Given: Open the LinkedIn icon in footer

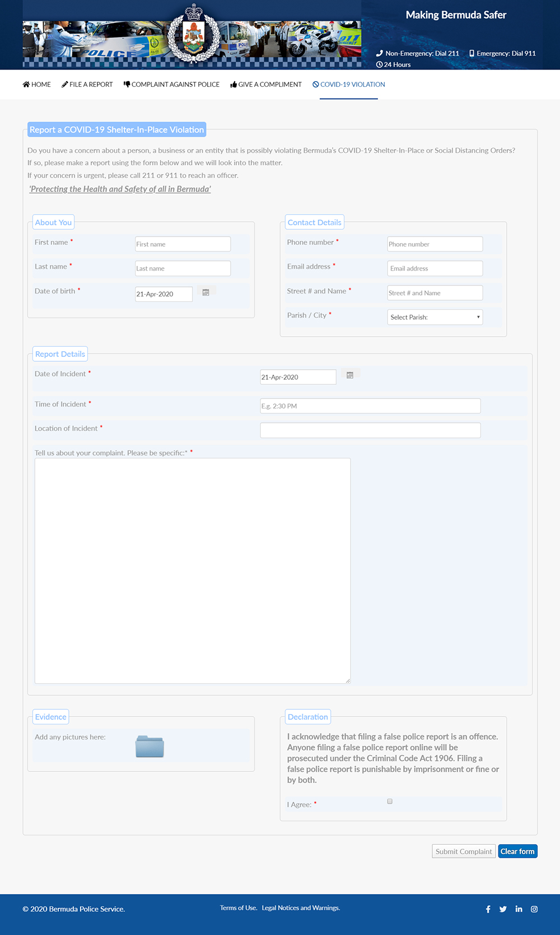Looking at the screenshot, I should [x=519, y=909].
